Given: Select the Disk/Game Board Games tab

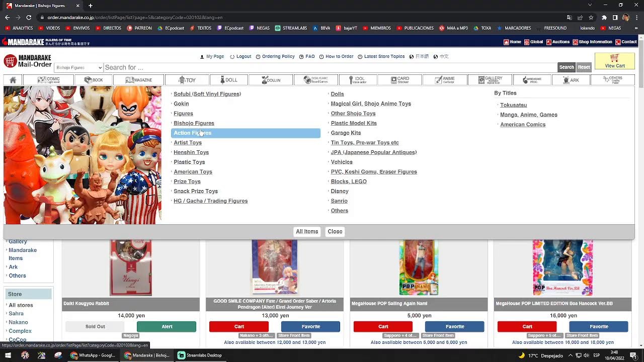Looking at the screenshot, I should click(x=316, y=80).
